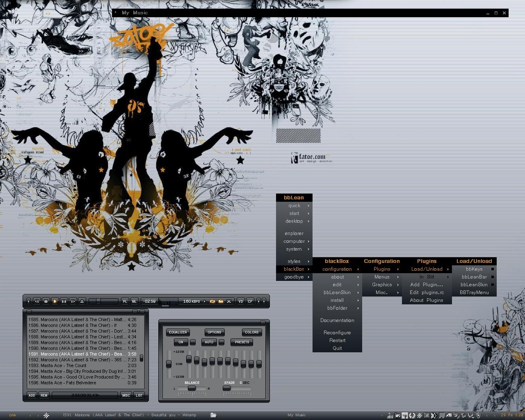Viewport: 525px width, 420px height.
Task: Expand the 'desktop' submenu in bbLean menu
Action: 294,221
